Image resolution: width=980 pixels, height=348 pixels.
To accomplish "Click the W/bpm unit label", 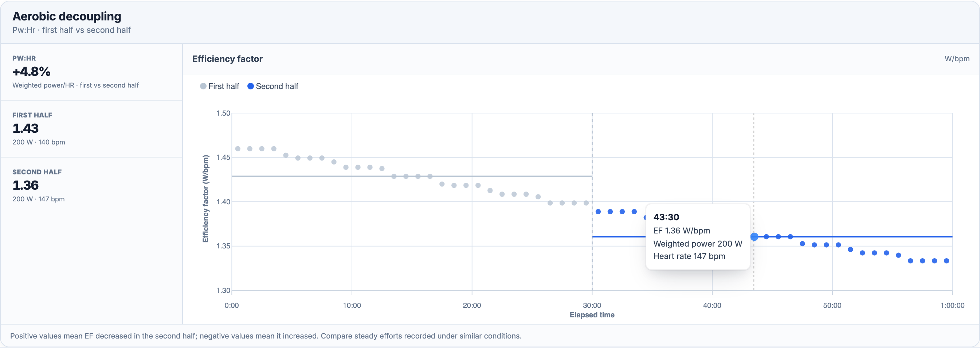I will [957, 59].
